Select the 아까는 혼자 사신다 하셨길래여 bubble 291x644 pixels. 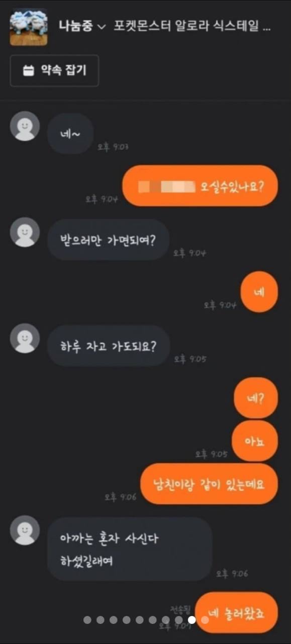click(x=130, y=549)
